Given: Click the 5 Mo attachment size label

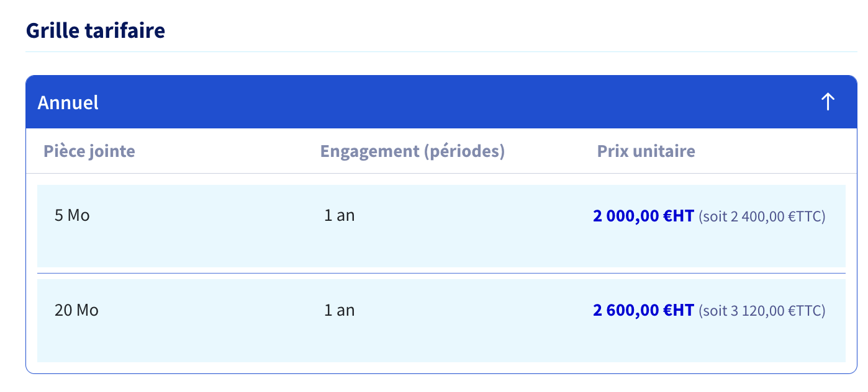Looking at the screenshot, I should tap(72, 216).
